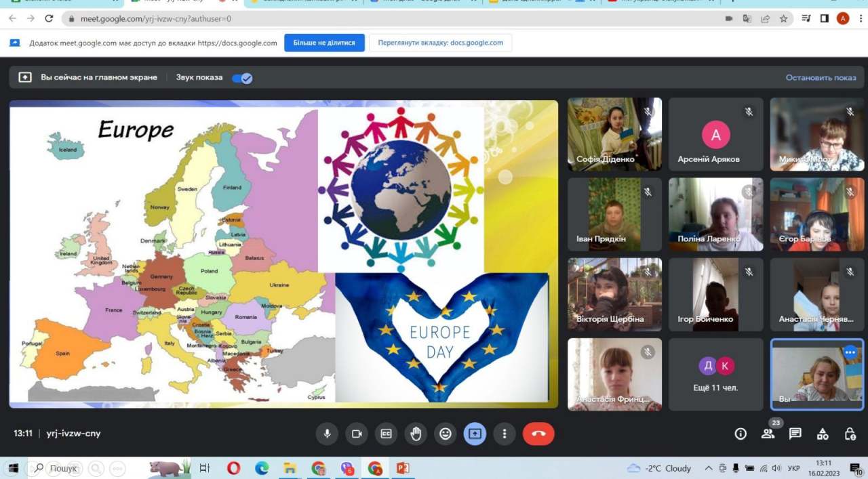Open the emoji reactions button
Image resolution: width=868 pixels, height=479 pixels.
(446, 434)
